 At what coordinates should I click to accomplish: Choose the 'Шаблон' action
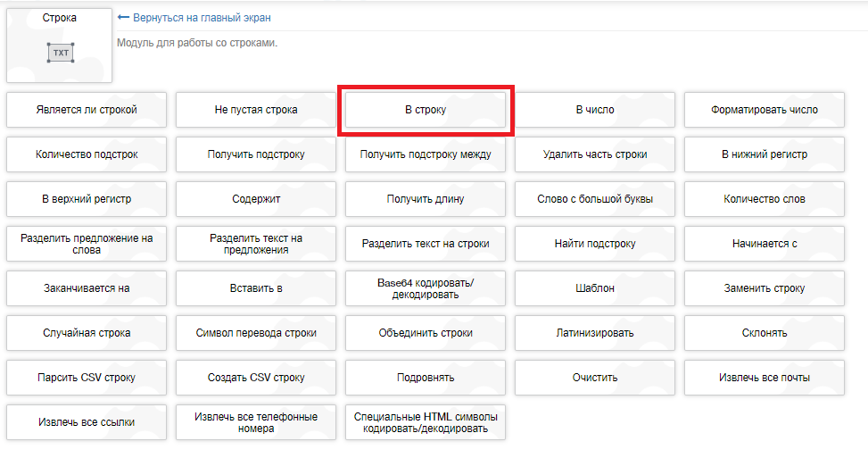point(595,288)
